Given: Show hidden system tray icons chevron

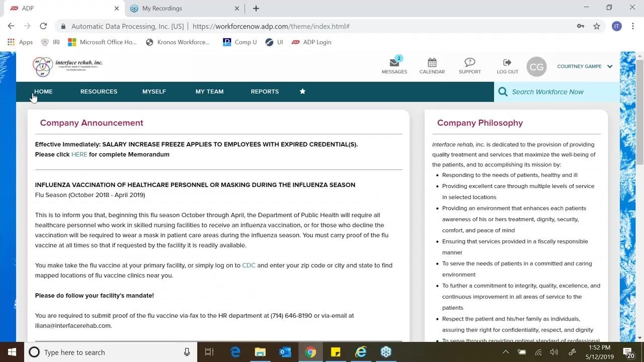Looking at the screenshot, I should click(506, 352).
